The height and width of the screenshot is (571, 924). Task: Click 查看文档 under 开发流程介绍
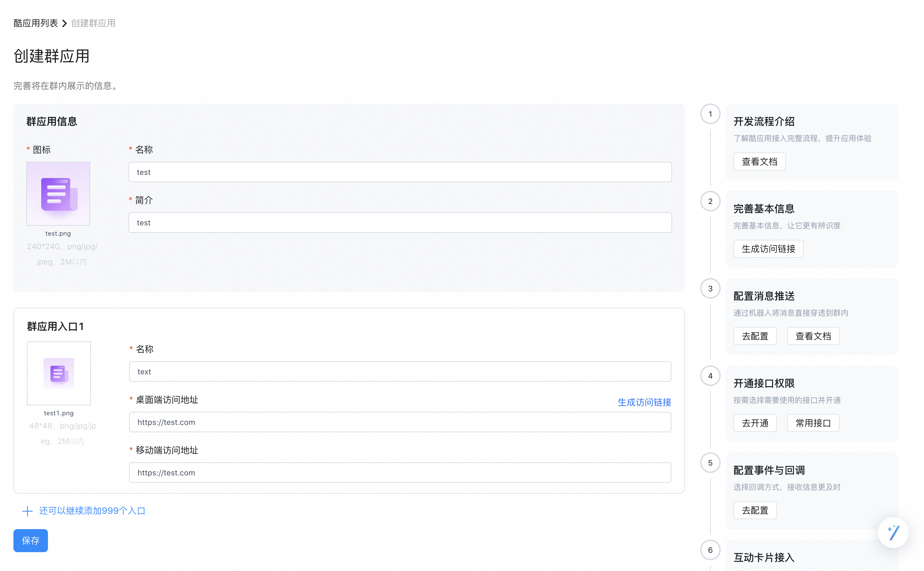(x=759, y=162)
